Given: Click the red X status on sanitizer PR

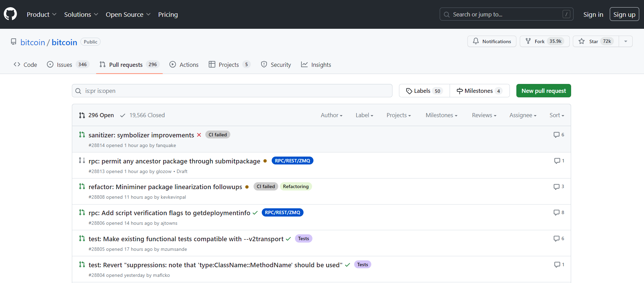Looking at the screenshot, I should pos(199,135).
